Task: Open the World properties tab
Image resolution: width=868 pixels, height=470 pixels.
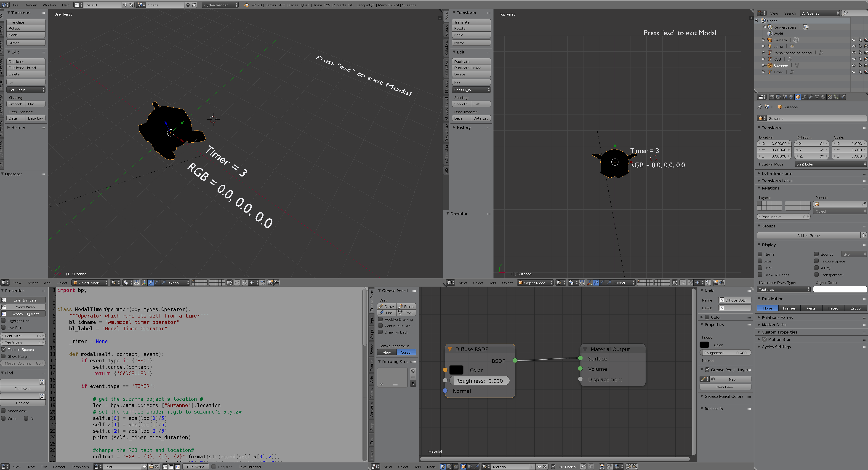Action: pos(791,97)
